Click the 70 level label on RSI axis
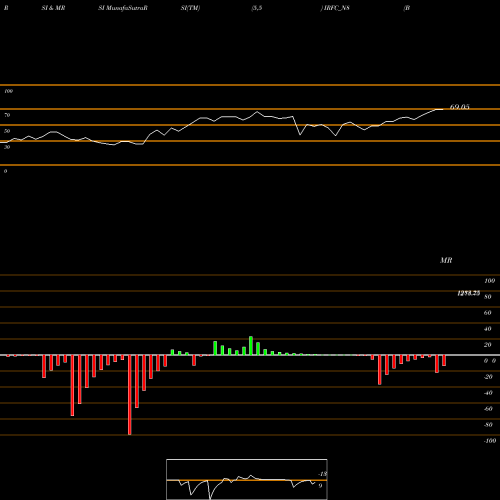This screenshot has height=500, width=500. pos(7,115)
